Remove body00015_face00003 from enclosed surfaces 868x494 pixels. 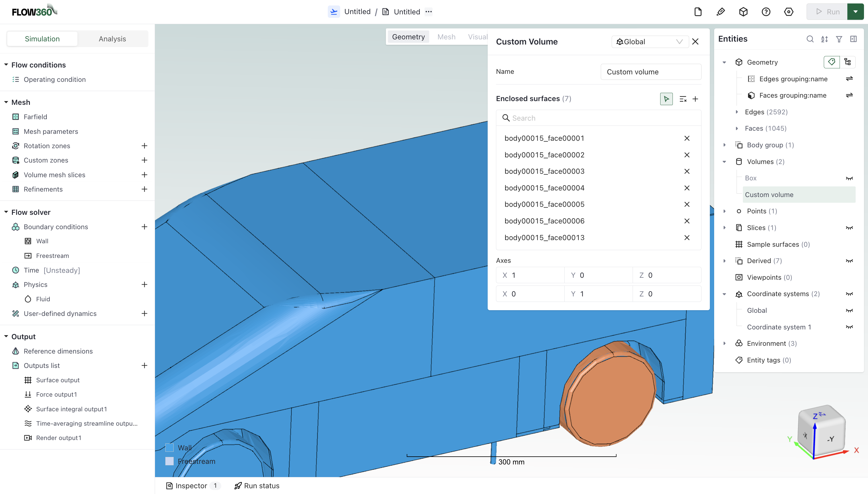click(x=687, y=171)
